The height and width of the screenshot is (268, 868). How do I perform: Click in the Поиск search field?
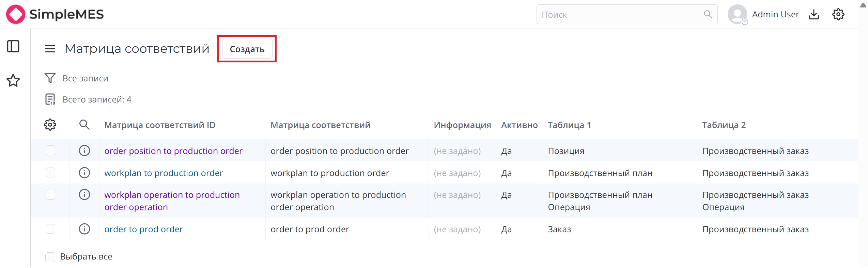click(x=620, y=15)
